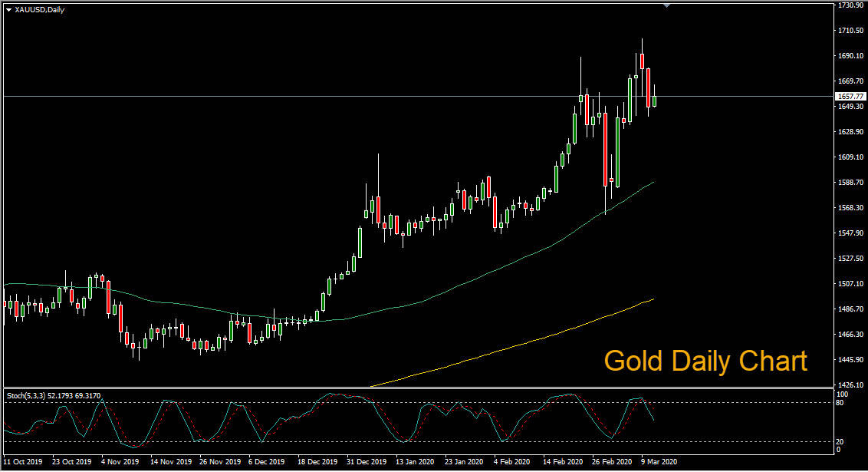This screenshot has width=868, height=472.
Task: Click the latest green candle at chart's right end
Action: [x=654, y=101]
